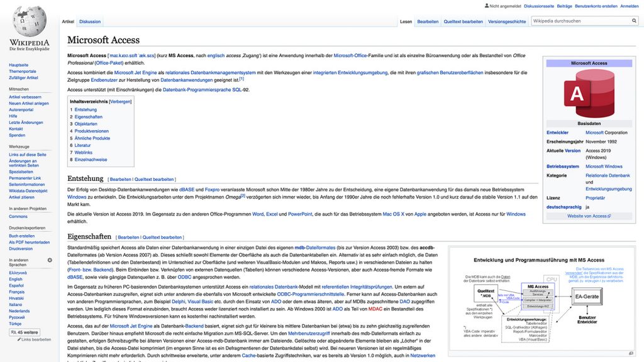Open the MS Access development diagram thumbnail

(541, 300)
